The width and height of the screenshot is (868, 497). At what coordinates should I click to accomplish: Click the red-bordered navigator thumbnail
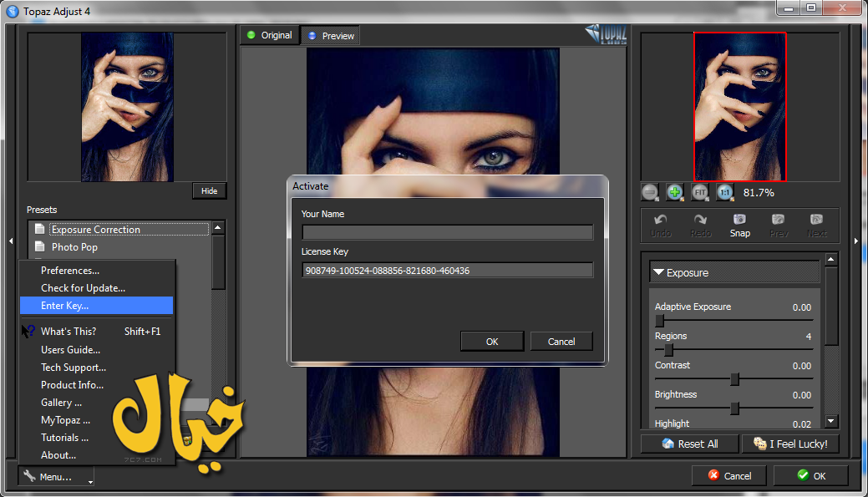740,107
